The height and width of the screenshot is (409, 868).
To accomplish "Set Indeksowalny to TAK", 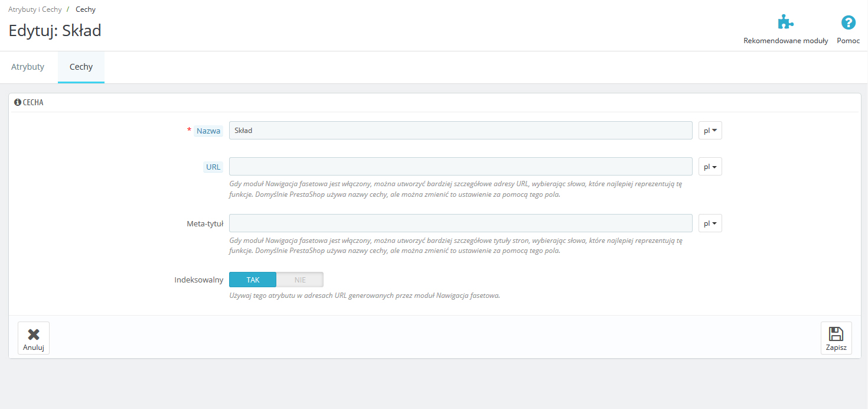I will (253, 280).
